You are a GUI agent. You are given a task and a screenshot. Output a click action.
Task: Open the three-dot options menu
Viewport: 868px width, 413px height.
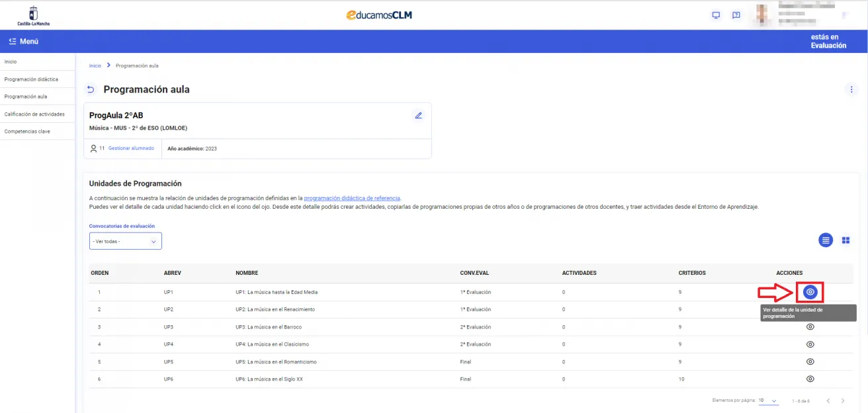[851, 89]
